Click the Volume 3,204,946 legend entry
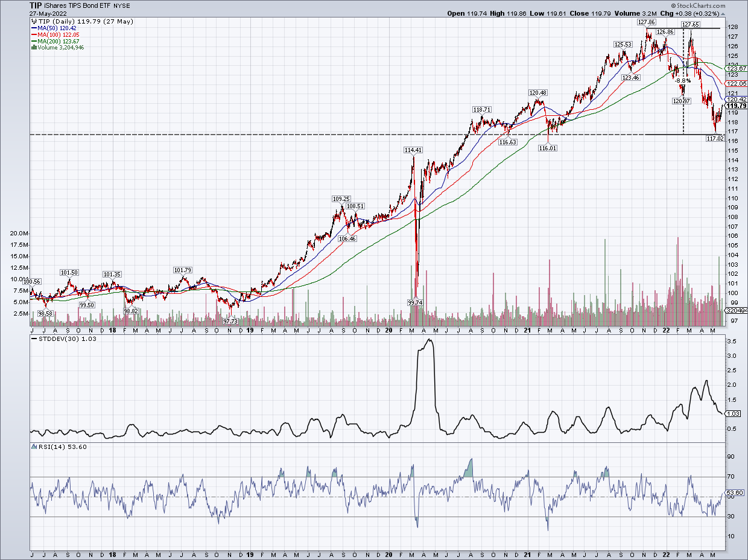 point(59,48)
